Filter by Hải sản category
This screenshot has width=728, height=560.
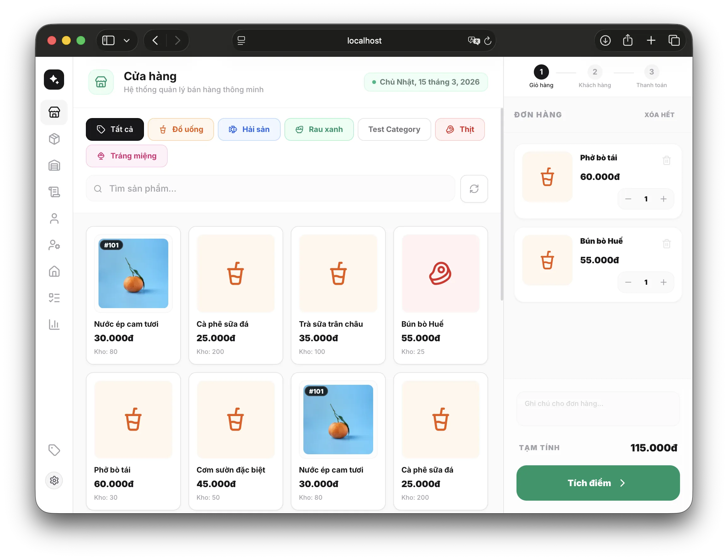pyautogui.click(x=249, y=129)
